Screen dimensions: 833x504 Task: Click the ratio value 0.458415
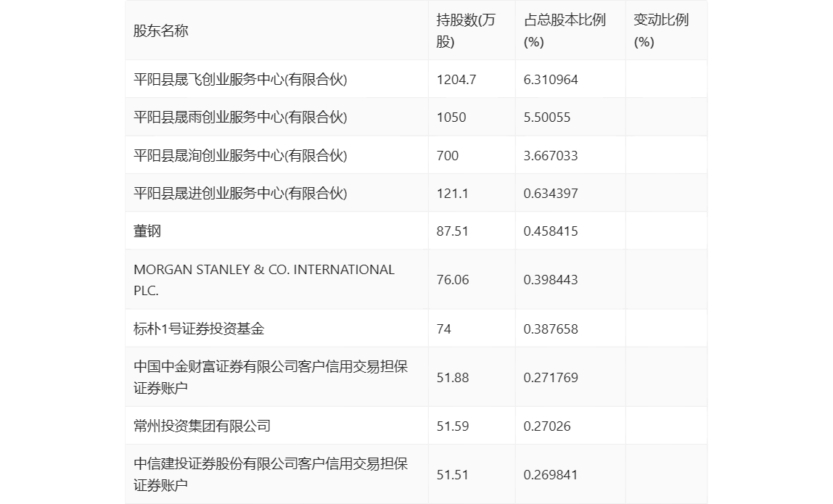click(x=550, y=231)
